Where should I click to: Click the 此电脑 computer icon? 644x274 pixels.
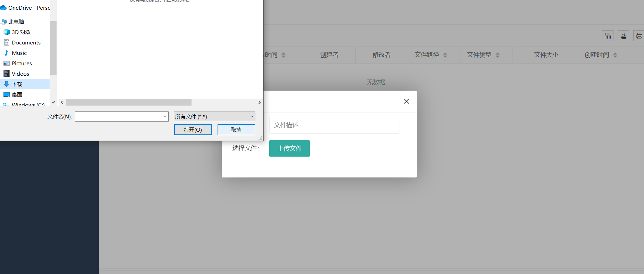pyautogui.click(x=4, y=22)
